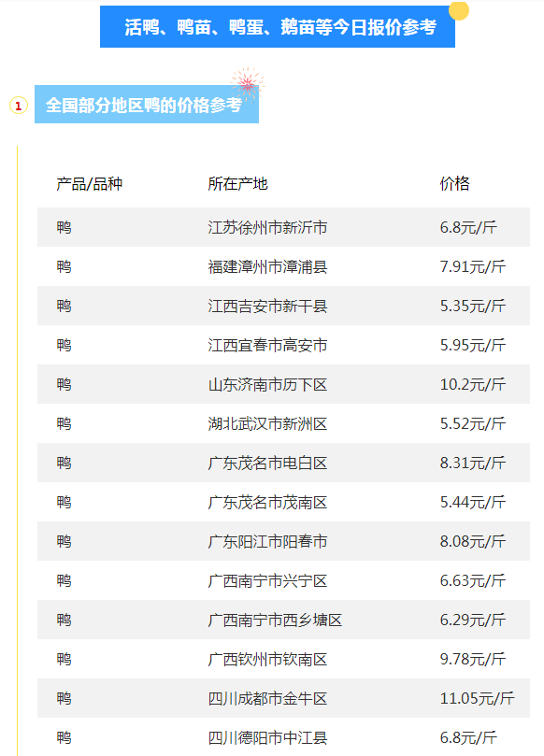The image size is (544, 756).
Task: Click 湖北武汉市新洲区 location entry
Action: pyautogui.click(x=267, y=424)
